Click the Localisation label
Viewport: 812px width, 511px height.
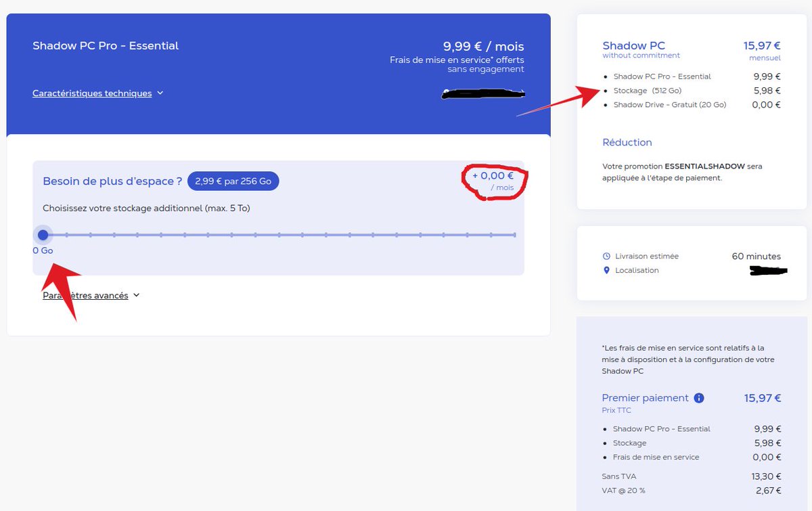tap(637, 271)
